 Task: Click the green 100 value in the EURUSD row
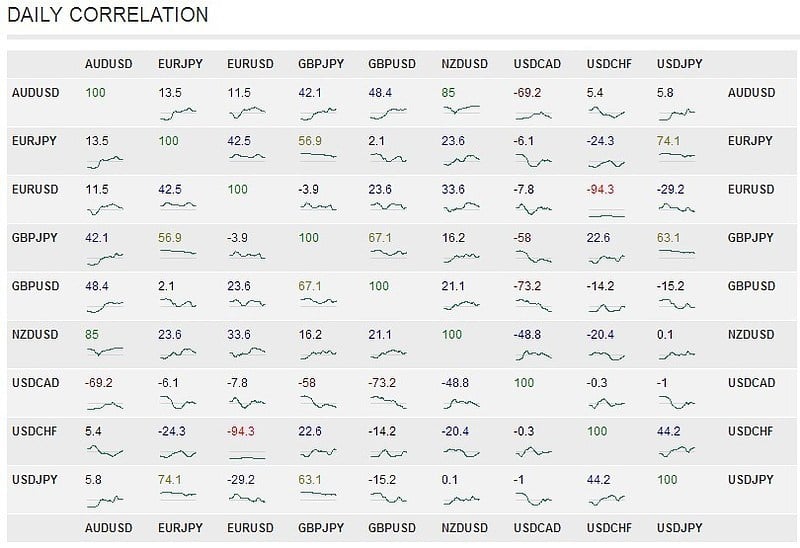[x=238, y=189]
